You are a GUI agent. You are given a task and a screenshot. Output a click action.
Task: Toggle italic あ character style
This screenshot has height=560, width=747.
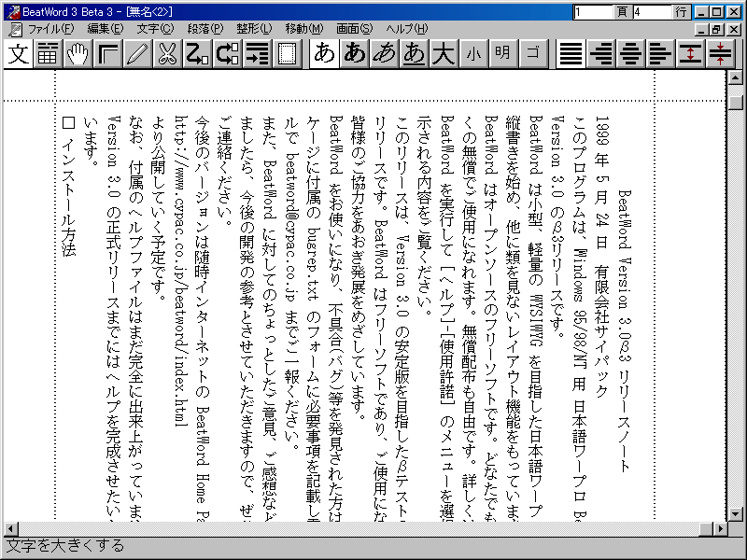click(385, 53)
